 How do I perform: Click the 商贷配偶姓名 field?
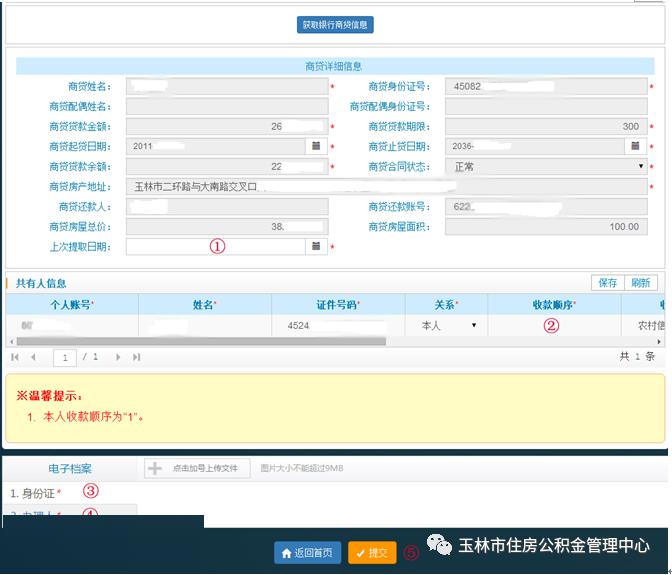pos(227,107)
